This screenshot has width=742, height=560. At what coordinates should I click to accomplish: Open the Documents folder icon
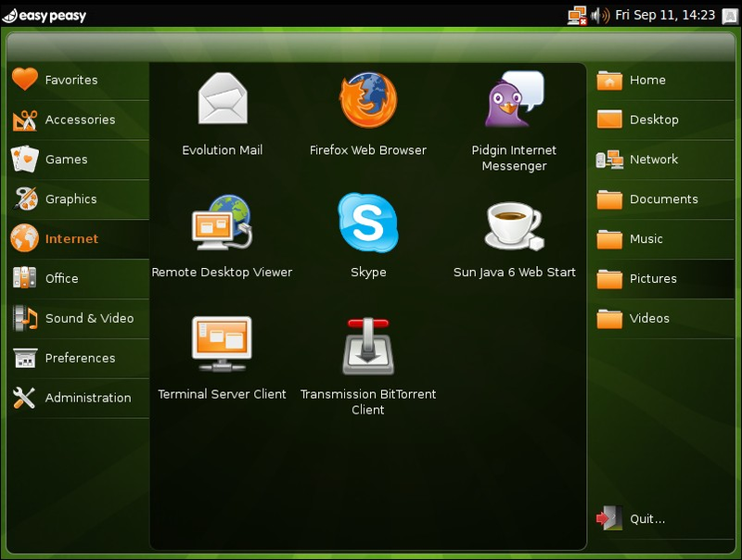(x=609, y=199)
